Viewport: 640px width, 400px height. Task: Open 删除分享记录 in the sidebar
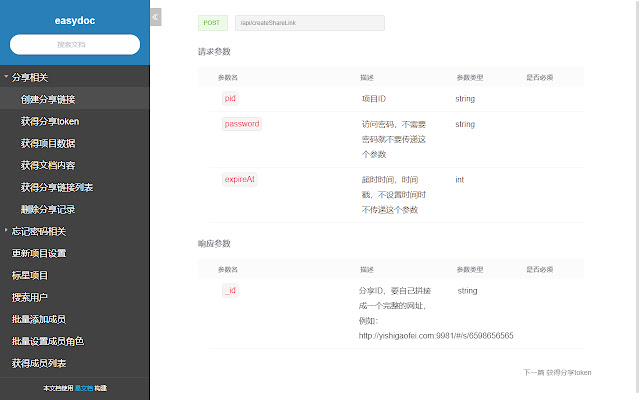pos(48,209)
